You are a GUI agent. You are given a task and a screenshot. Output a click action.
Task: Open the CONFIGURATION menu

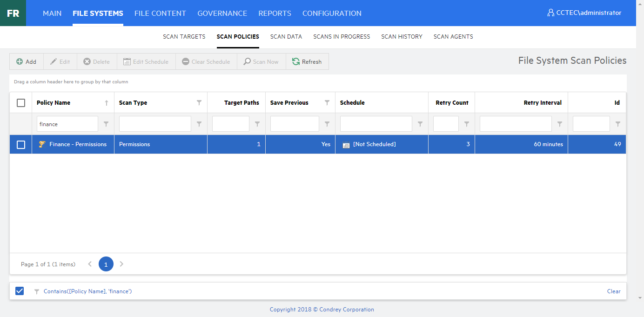[332, 13]
